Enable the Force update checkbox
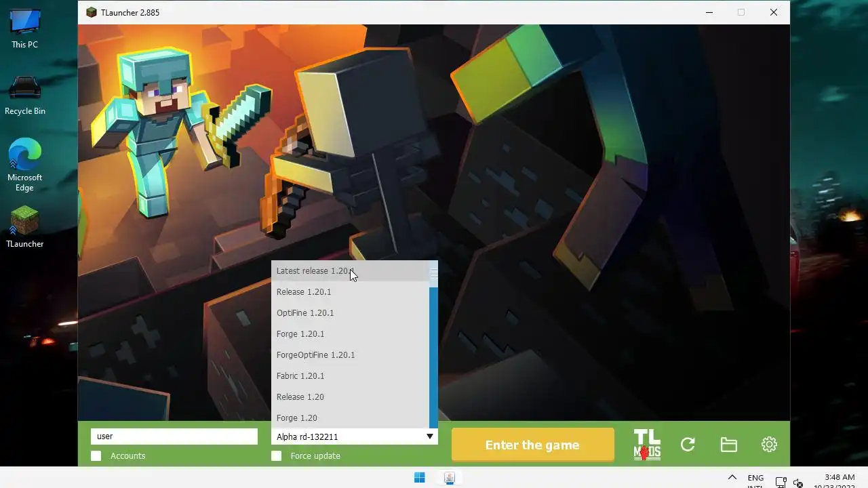 [x=277, y=456]
